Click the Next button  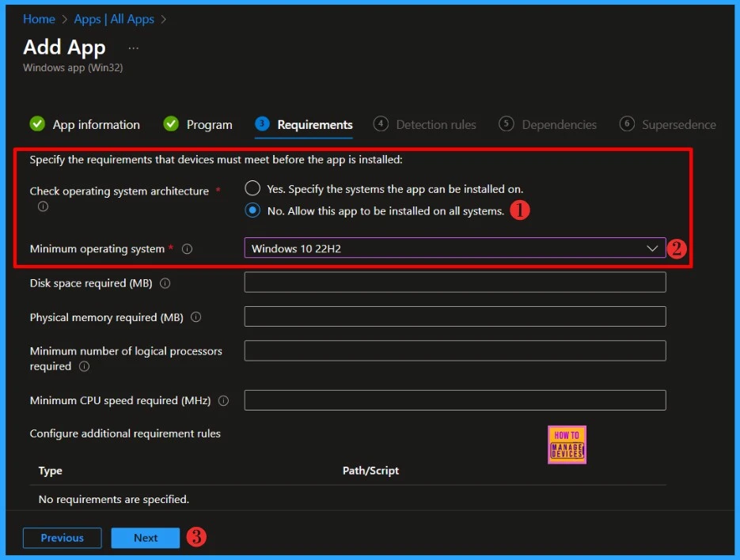[x=146, y=538]
